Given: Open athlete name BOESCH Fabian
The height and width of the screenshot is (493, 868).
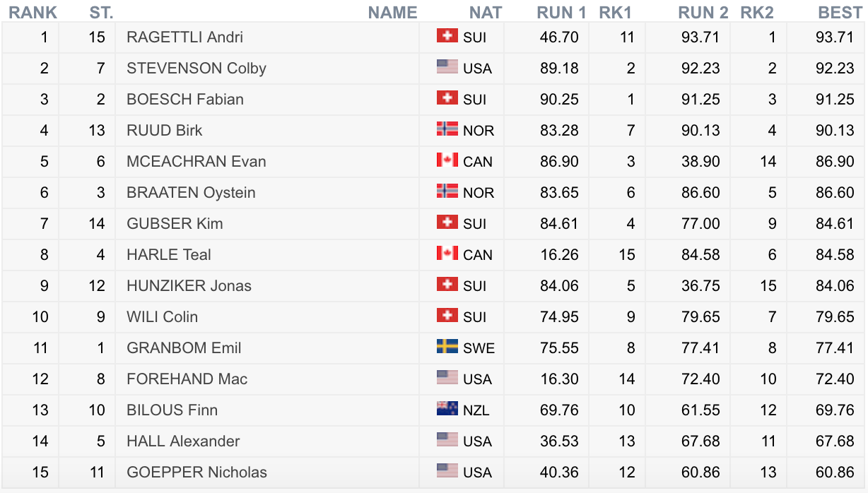Looking at the screenshot, I should pyautogui.click(x=185, y=100).
